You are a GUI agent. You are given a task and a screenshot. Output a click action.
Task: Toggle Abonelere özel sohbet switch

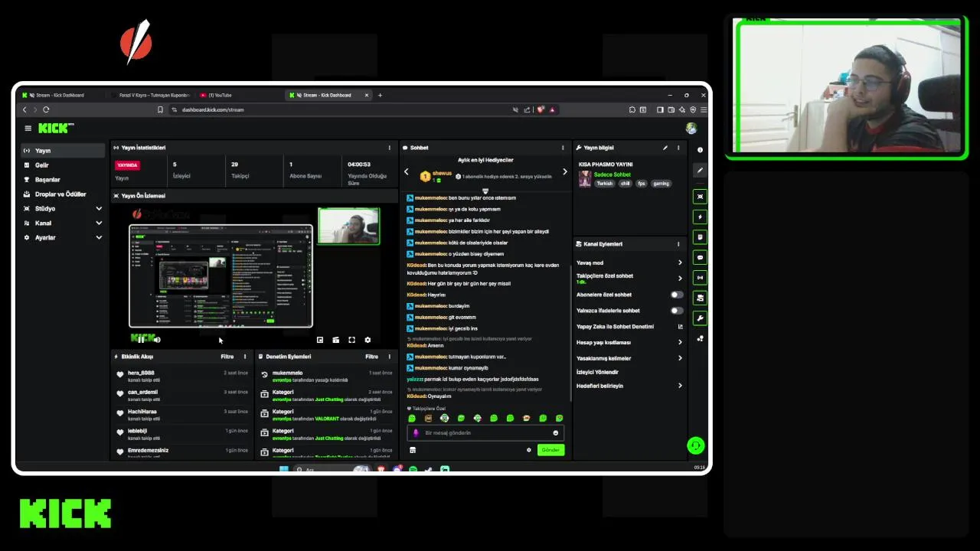pos(677,295)
